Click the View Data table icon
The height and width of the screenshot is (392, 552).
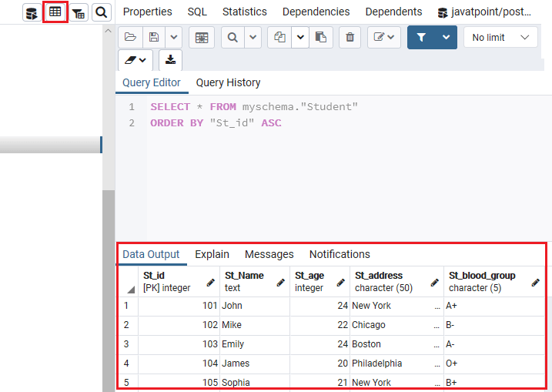point(55,12)
